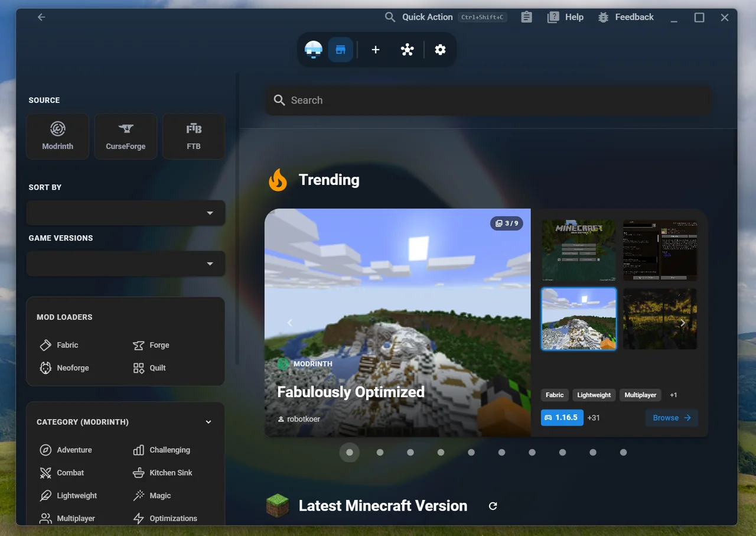Click the Fabric tag on trending card
Viewport: 756px width, 536px height.
pos(555,395)
